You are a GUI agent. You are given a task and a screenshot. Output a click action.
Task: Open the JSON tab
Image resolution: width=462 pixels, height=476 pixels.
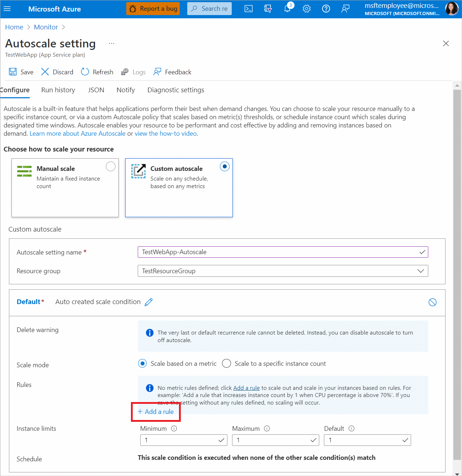coord(96,90)
